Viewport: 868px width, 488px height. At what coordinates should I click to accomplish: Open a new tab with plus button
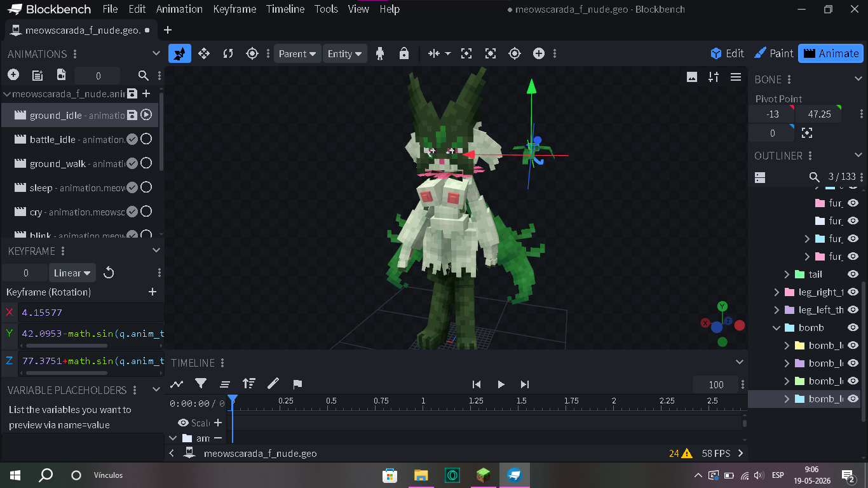[x=168, y=30]
